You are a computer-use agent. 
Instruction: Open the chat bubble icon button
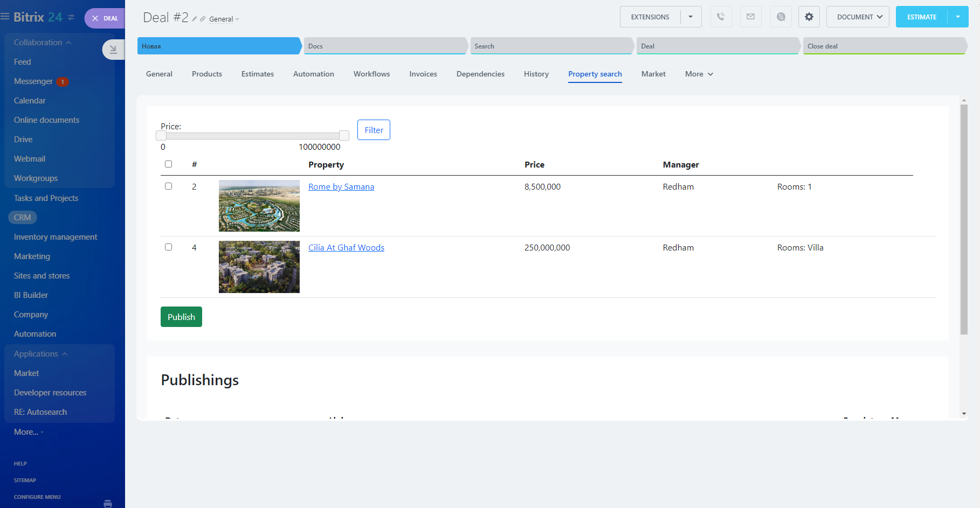(781, 17)
